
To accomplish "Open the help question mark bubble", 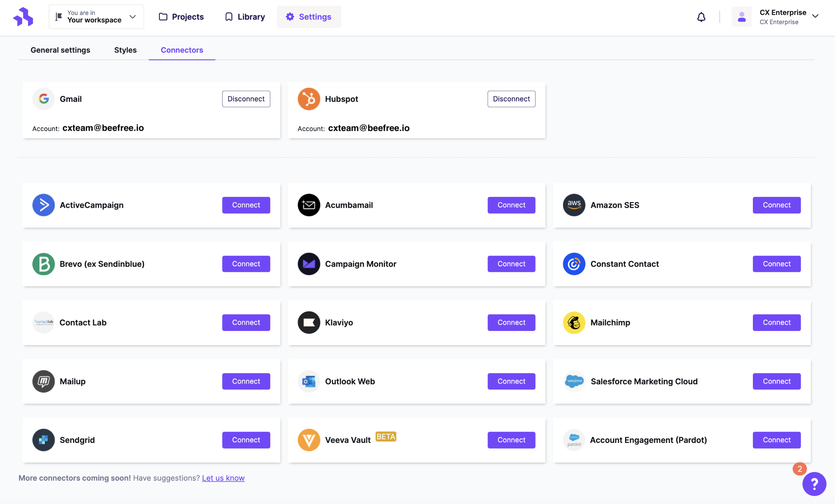I will [x=814, y=484].
